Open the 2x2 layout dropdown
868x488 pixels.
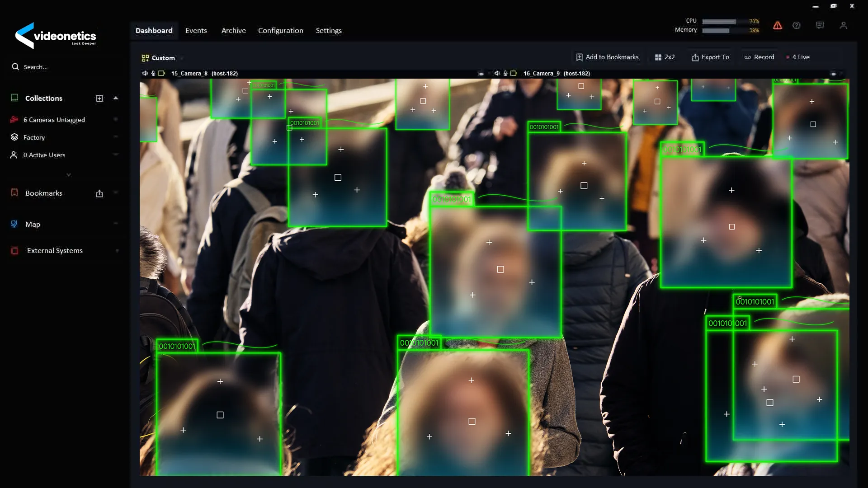(x=665, y=57)
